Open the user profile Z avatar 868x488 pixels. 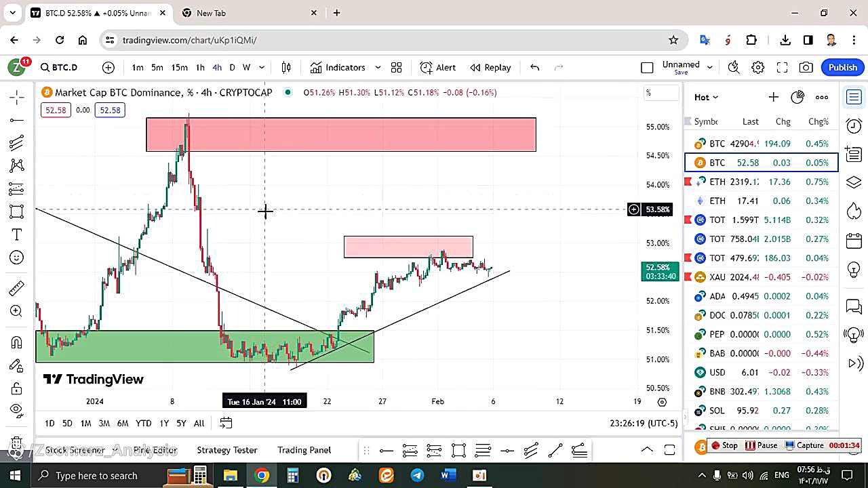[16, 67]
